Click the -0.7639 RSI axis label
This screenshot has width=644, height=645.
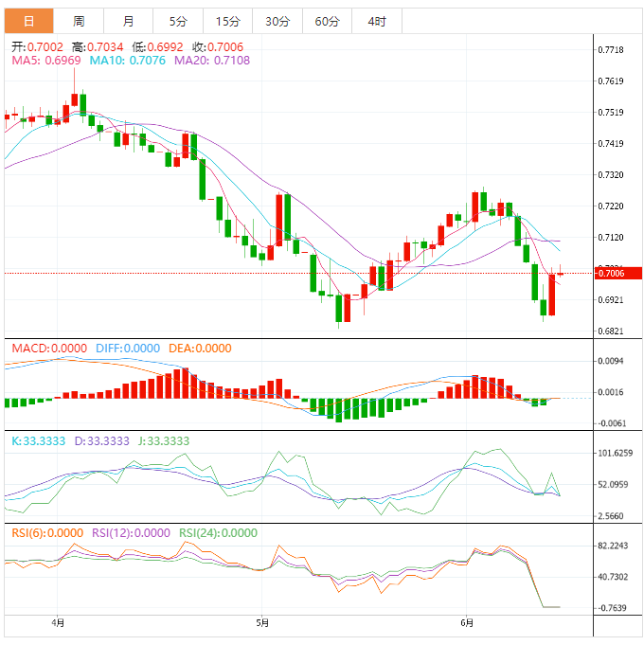tap(612, 608)
